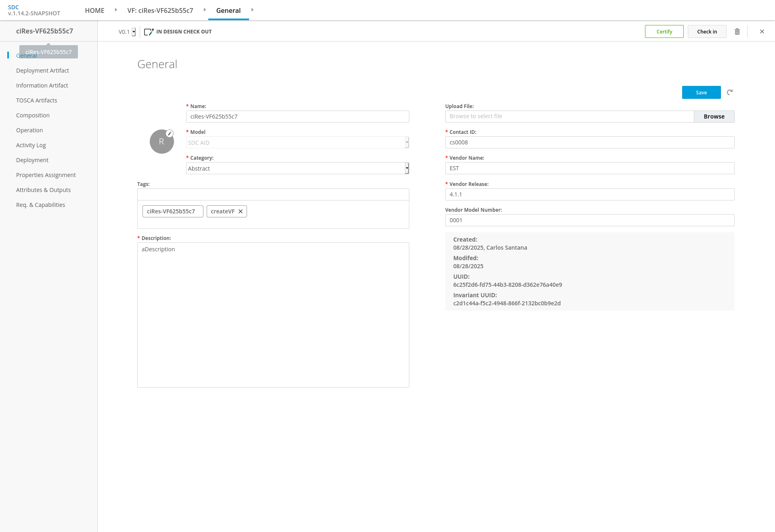Open the Category dropdown set to Abstract

[x=297, y=168]
